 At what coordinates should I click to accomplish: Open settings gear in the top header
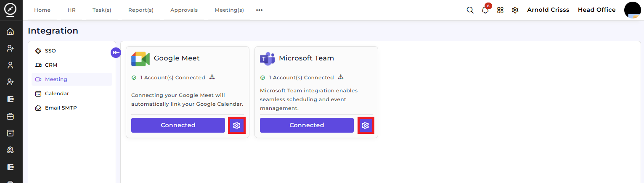(515, 10)
